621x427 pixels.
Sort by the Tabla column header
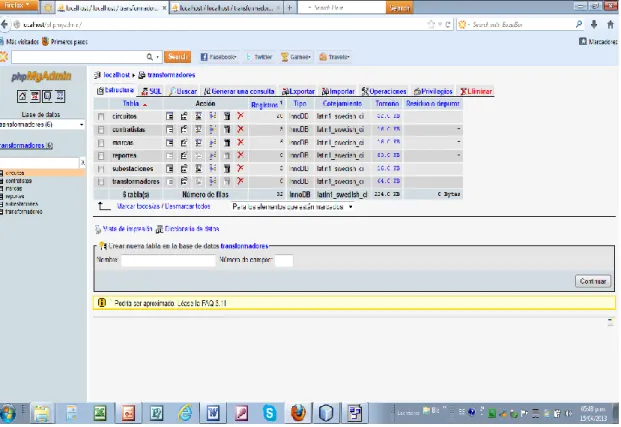[131, 104]
